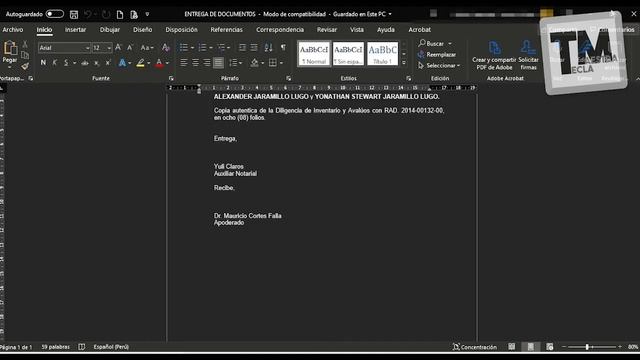Screen dimensions: 640x360
Task: Click the Copy icon in clipboard group
Action: coord(25,55)
